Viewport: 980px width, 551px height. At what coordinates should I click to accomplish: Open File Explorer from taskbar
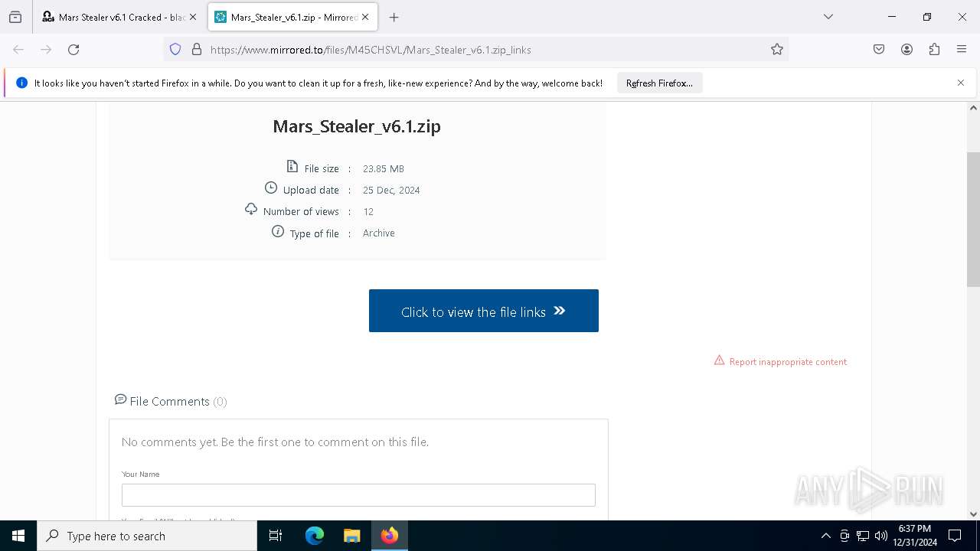(351, 536)
